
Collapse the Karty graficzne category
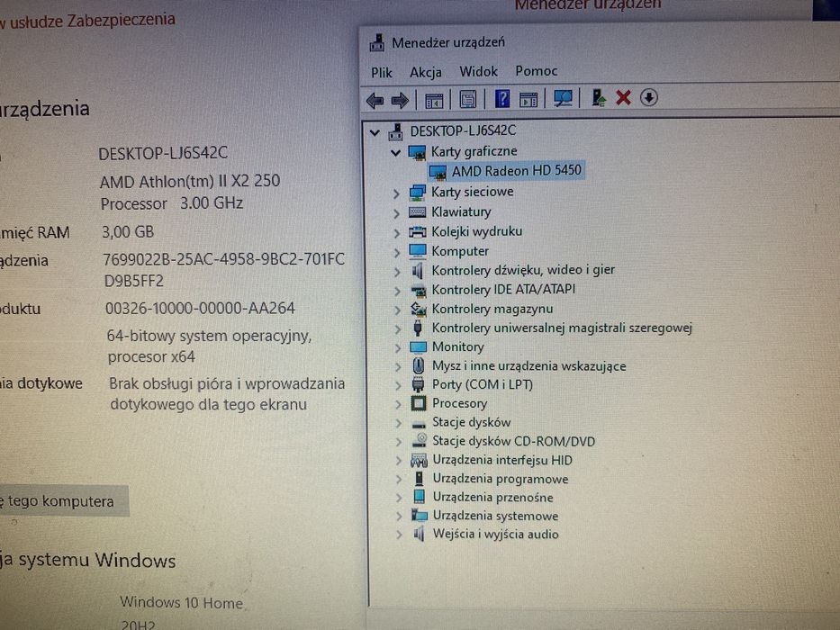pos(396,153)
